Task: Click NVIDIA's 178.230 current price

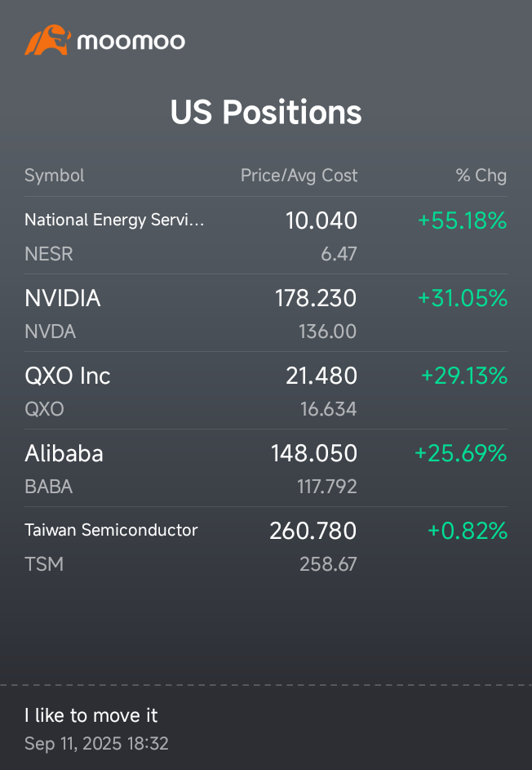Action: pos(316,298)
